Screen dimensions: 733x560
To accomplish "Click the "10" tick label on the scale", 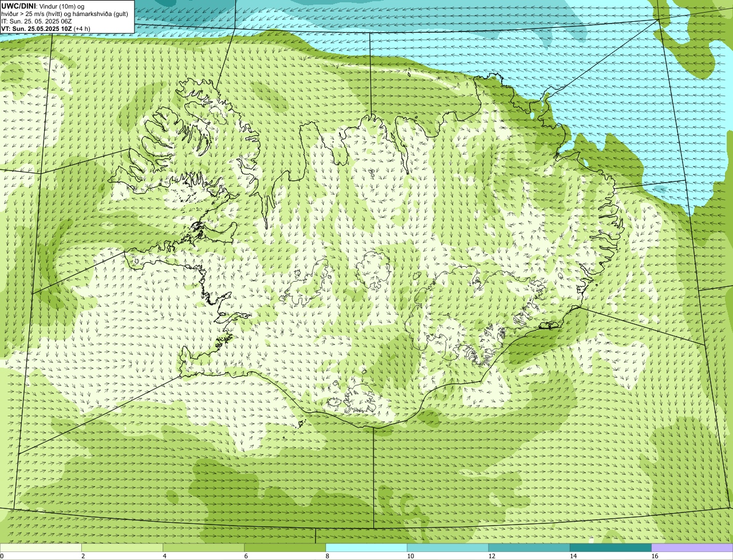I will click(x=410, y=556).
